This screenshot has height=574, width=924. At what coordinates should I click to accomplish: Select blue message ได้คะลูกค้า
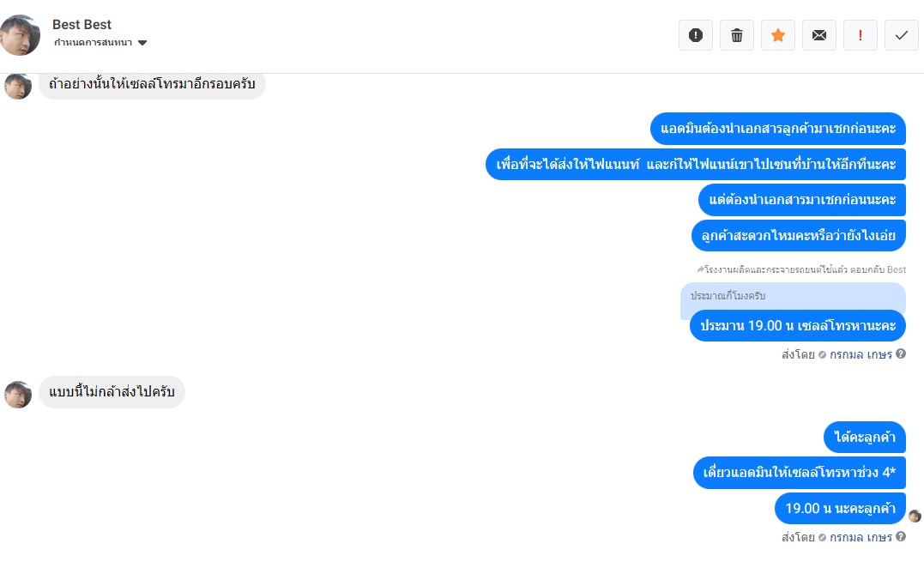tap(865, 438)
